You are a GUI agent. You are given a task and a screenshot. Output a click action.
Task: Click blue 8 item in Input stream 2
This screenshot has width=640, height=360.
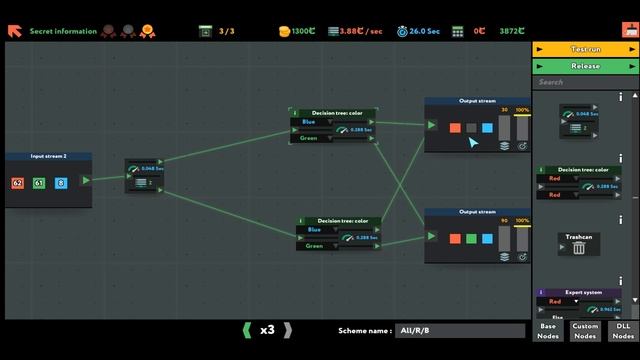coord(61,183)
